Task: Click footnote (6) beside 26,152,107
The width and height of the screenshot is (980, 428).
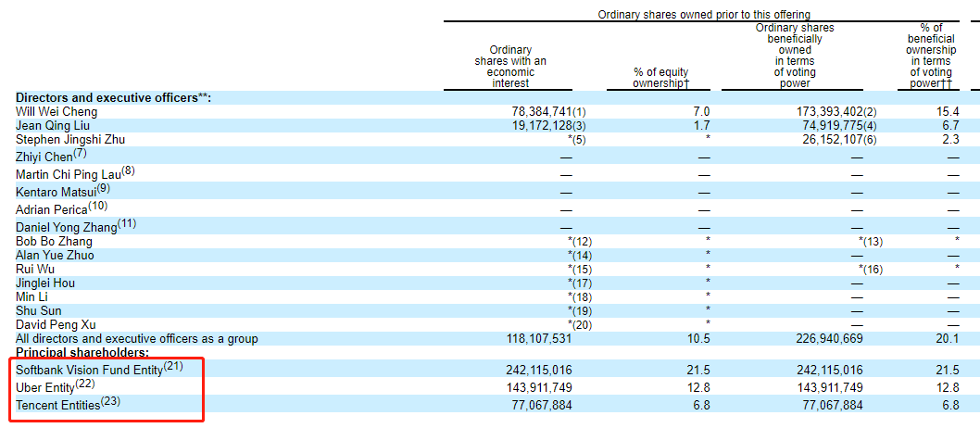Action: [x=871, y=140]
